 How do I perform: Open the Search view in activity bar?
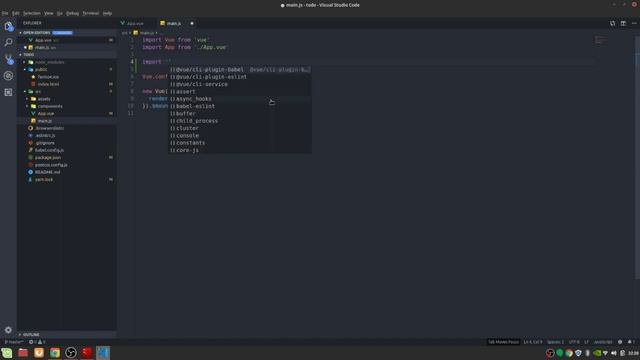pos(8,42)
